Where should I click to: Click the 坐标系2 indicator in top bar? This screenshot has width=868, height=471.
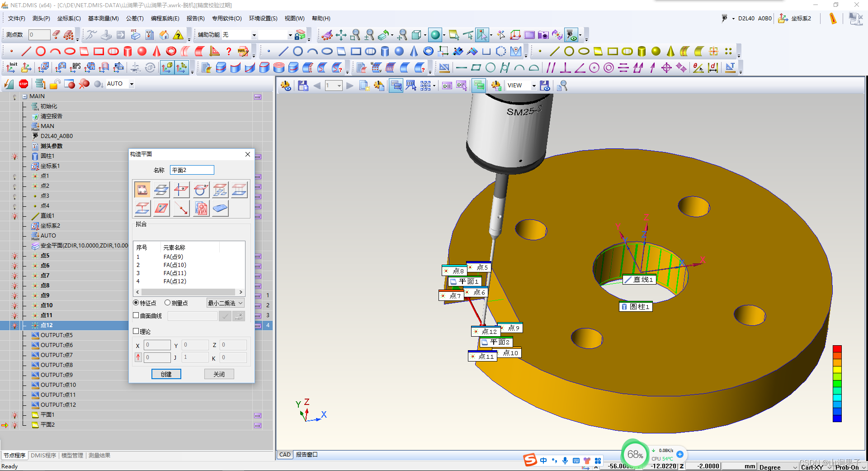pyautogui.click(x=795, y=19)
